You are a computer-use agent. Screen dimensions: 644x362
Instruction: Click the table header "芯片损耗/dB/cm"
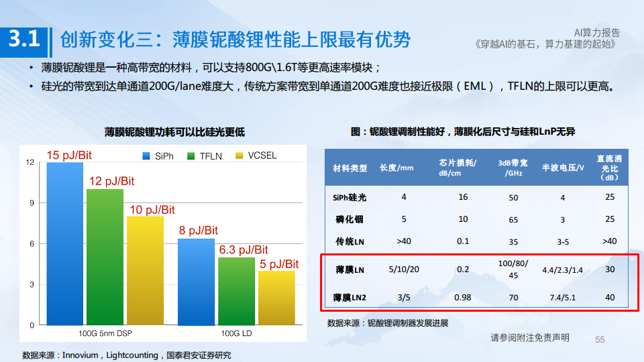tap(457, 168)
